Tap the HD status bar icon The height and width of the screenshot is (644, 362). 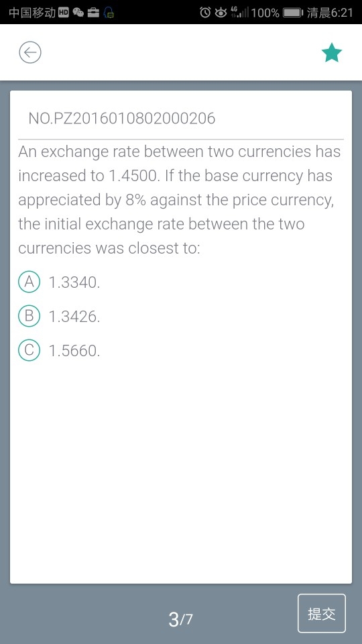(x=64, y=13)
